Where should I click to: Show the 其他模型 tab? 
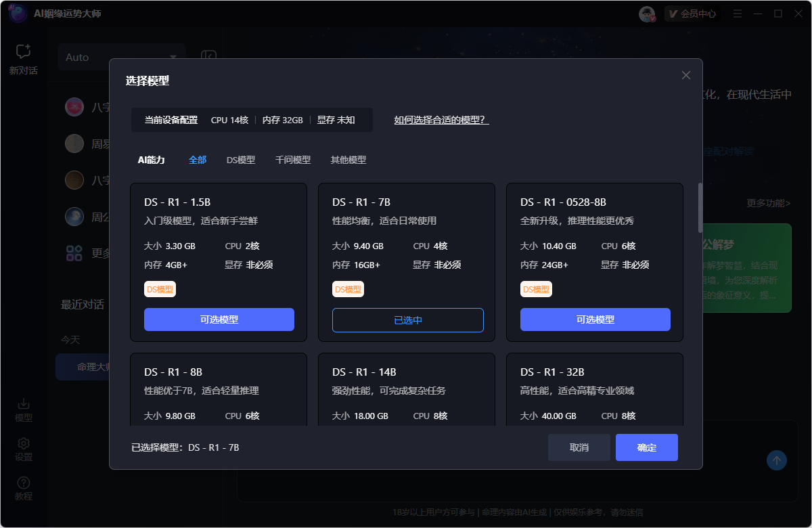pos(348,160)
